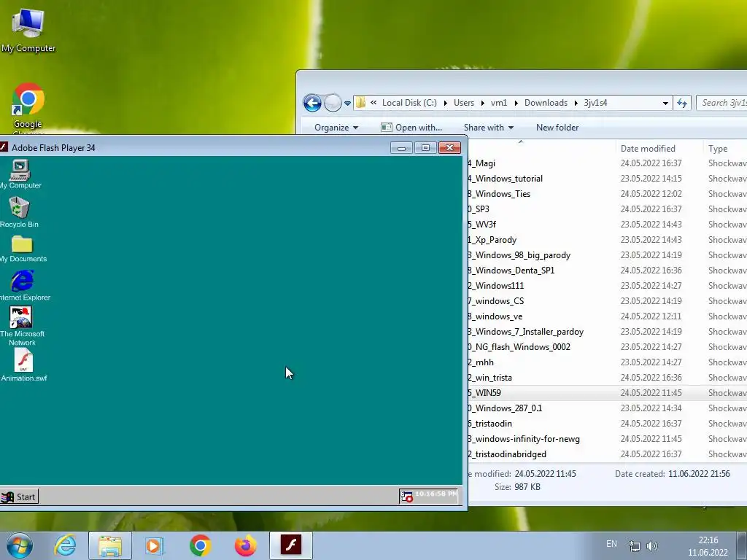The height and width of the screenshot is (560, 747).
Task: Select file 7_windows_CS
Action: tap(495, 301)
